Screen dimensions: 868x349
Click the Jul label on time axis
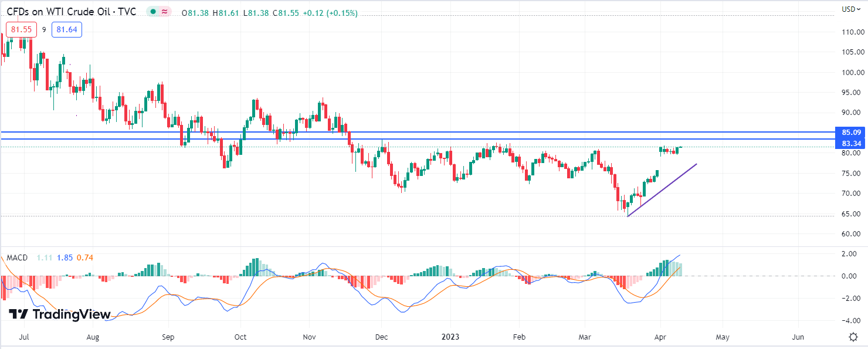pyautogui.click(x=25, y=337)
